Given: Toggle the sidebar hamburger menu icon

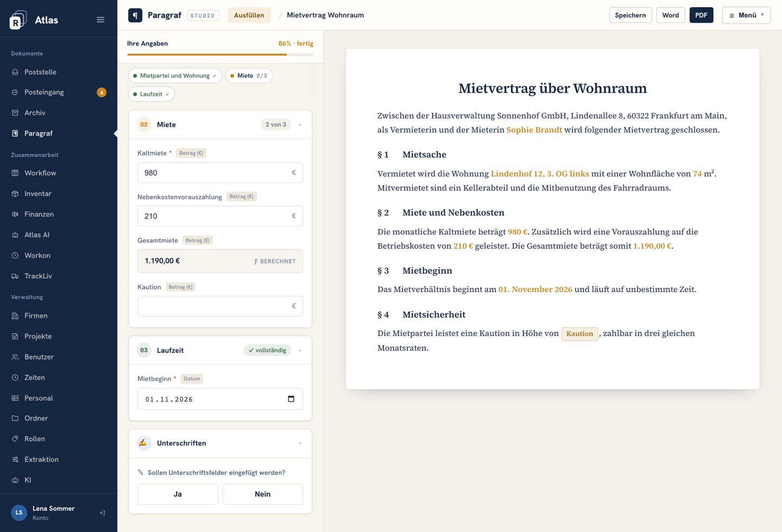Looking at the screenshot, I should [x=100, y=20].
